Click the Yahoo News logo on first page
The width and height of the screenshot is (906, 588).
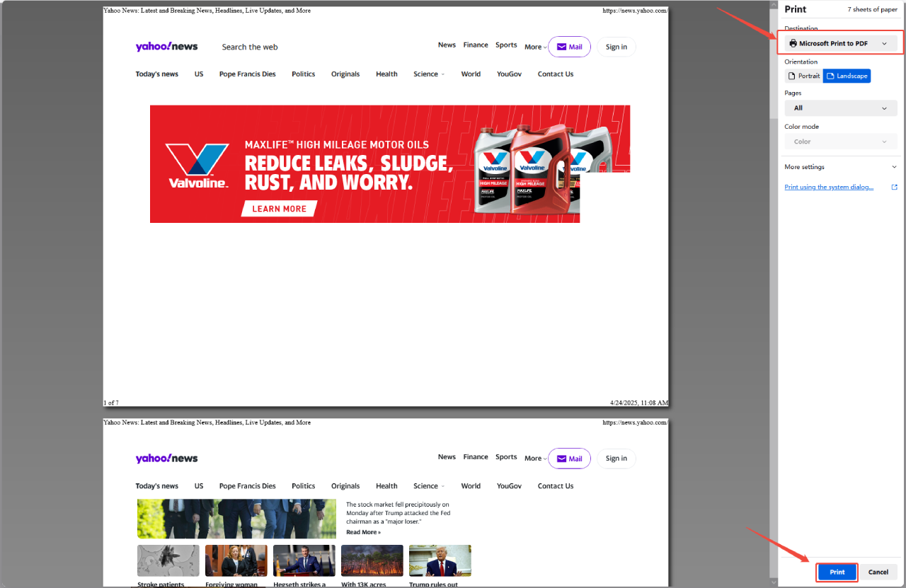(x=166, y=47)
